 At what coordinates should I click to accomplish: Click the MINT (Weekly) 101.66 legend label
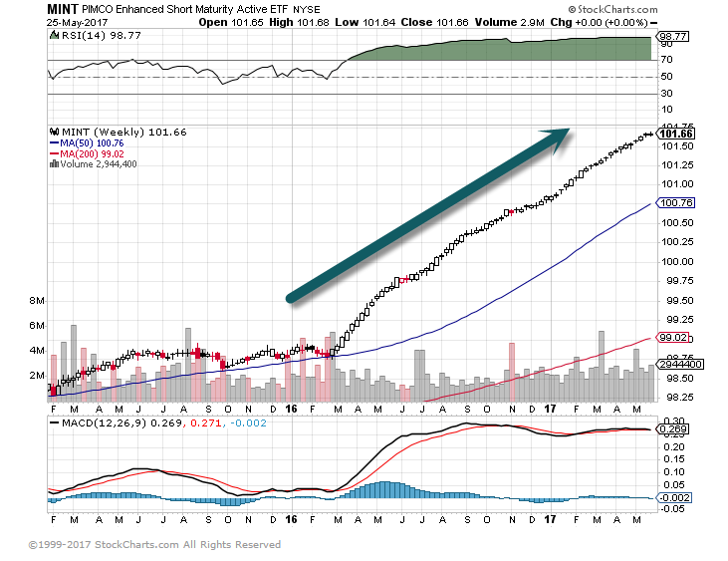tap(123, 132)
